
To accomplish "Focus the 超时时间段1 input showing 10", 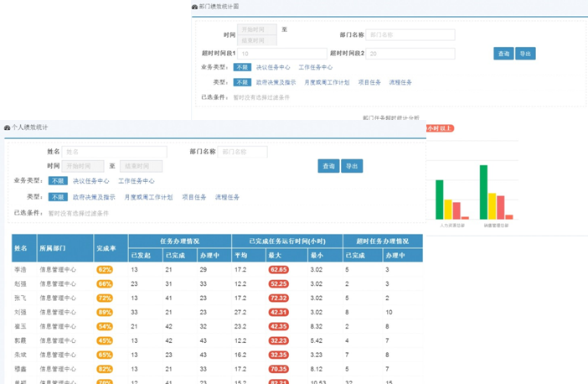I will (x=282, y=54).
